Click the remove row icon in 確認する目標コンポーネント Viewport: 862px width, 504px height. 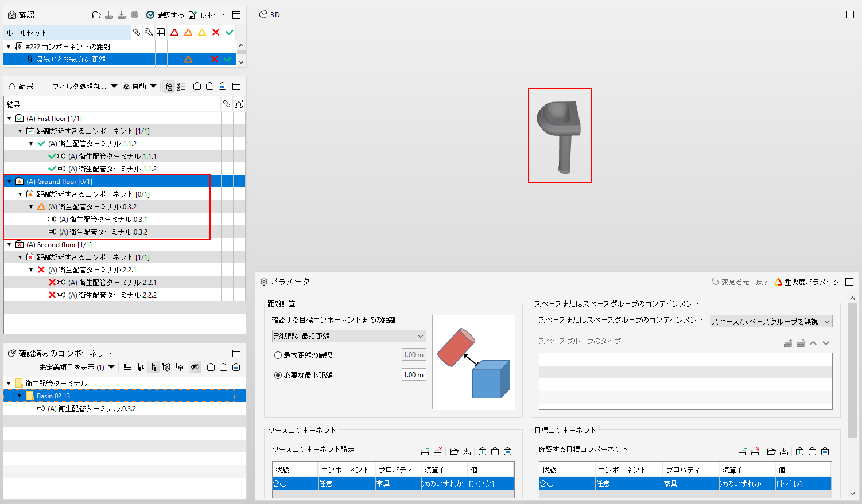pos(755,451)
